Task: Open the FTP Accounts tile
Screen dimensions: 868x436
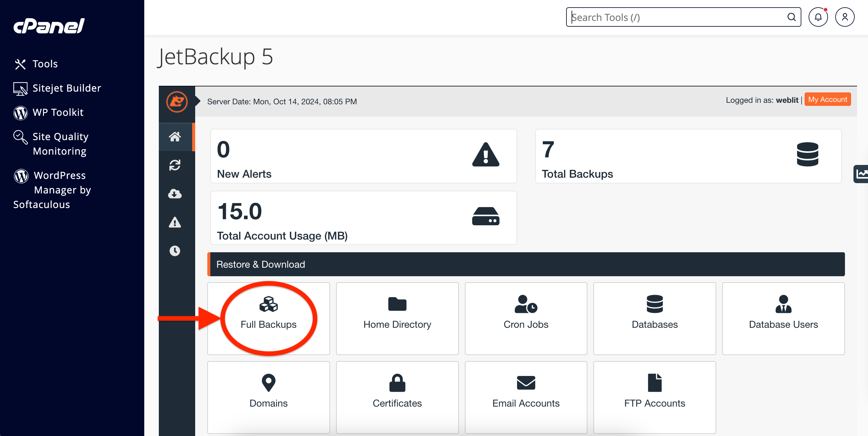Action: [x=654, y=397]
